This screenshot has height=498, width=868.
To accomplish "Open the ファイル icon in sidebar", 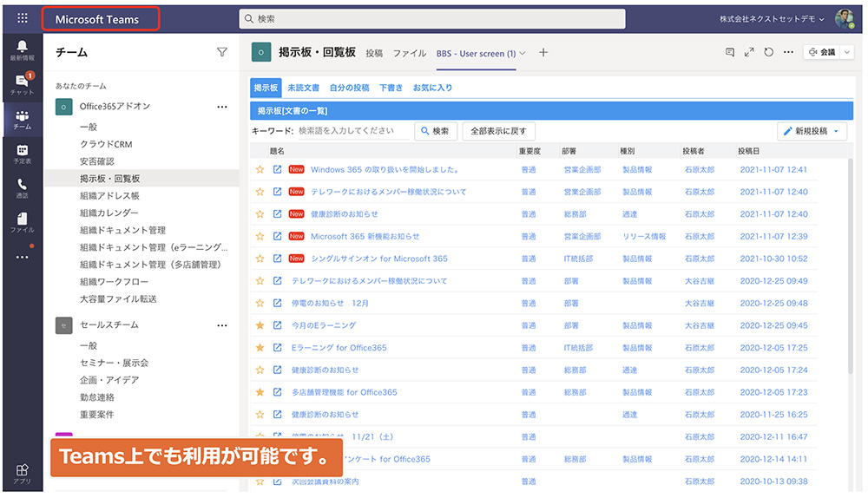I will (x=23, y=222).
